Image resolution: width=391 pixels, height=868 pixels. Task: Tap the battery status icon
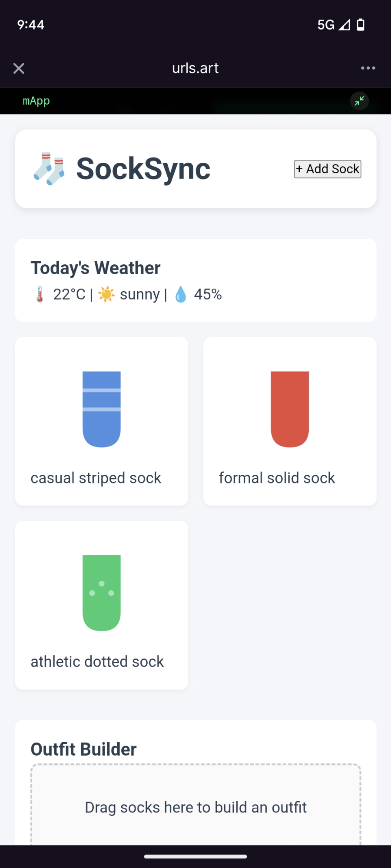361,25
